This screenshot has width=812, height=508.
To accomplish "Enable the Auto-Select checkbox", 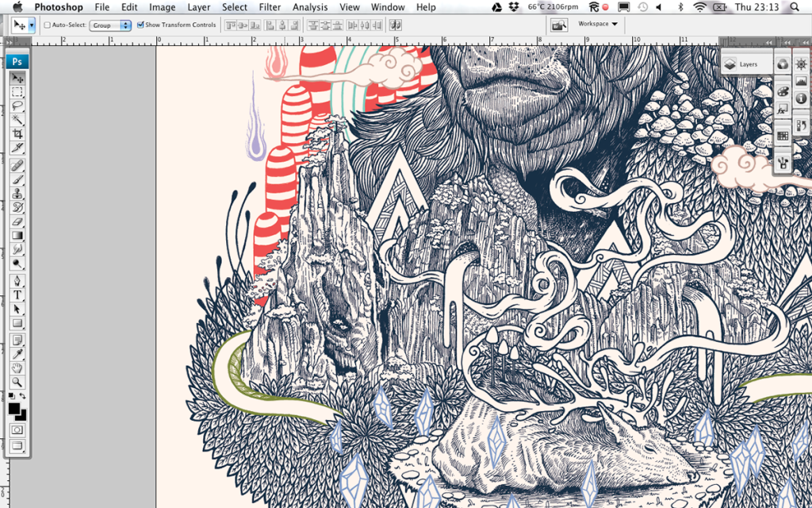I will point(47,25).
